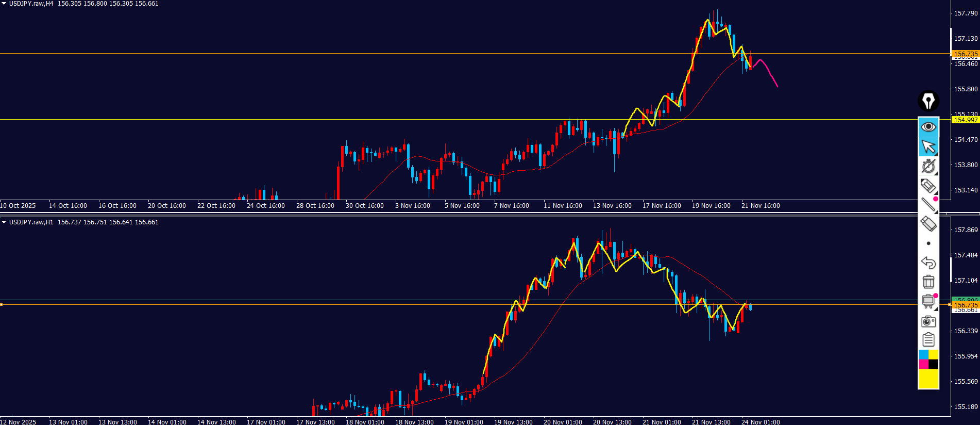Take a screenshot with the camera icon
The image size is (980, 425).
click(x=928, y=321)
